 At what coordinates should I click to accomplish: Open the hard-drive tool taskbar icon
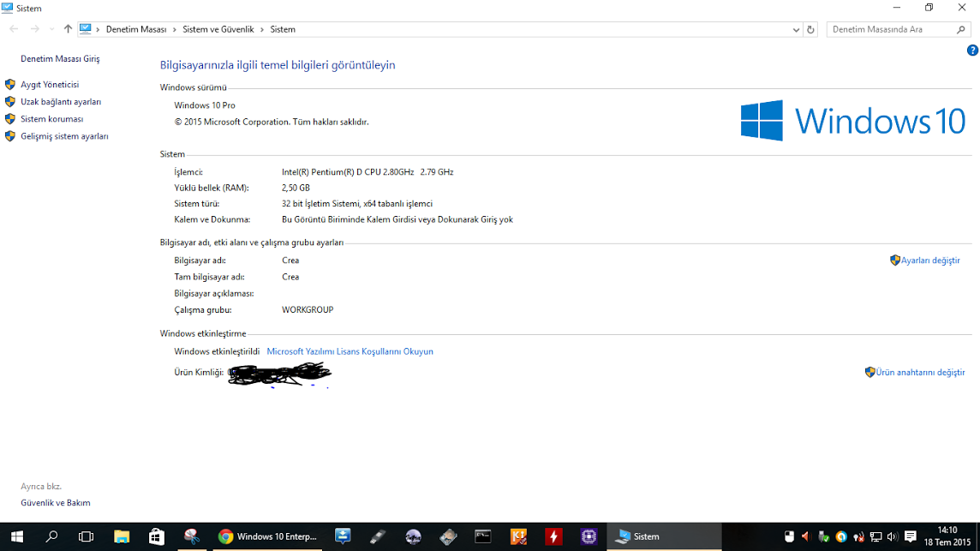448,536
